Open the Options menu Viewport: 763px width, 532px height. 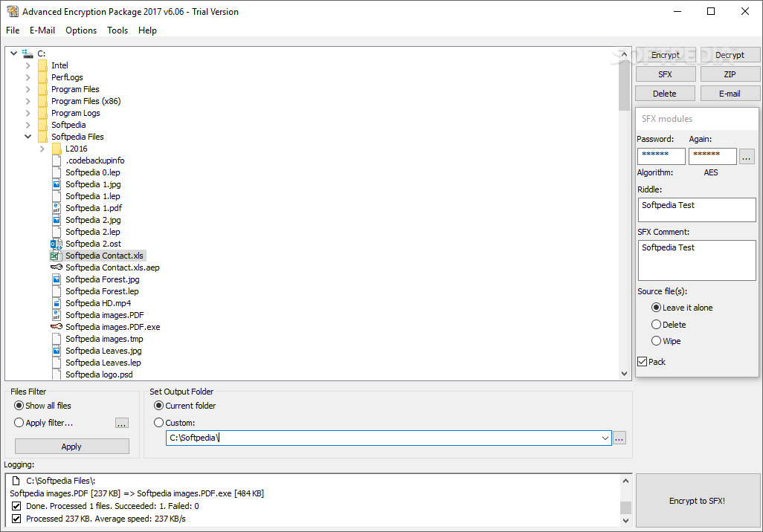(81, 30)
